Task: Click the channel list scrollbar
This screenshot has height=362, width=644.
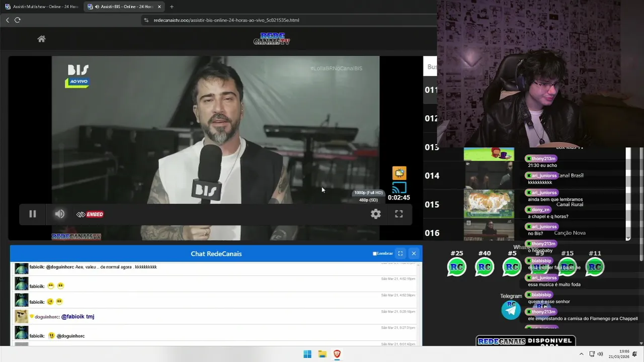Action: [628, 194]
